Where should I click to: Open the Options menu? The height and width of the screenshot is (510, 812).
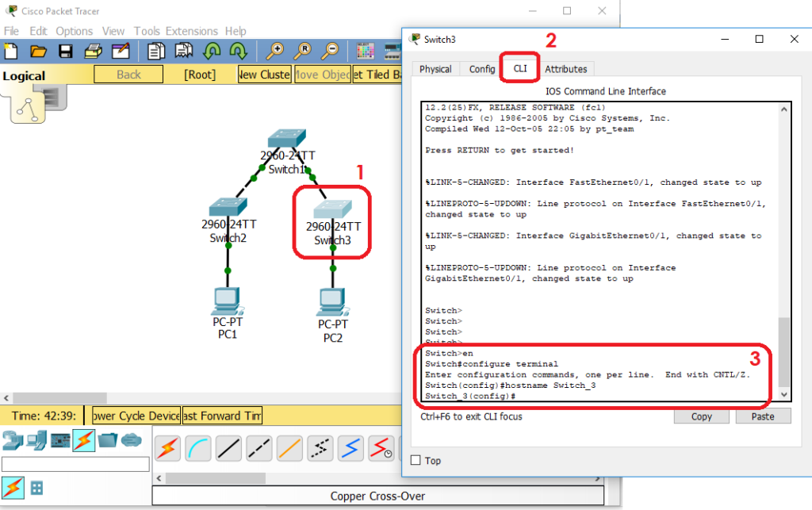click(x=74, y=31)
